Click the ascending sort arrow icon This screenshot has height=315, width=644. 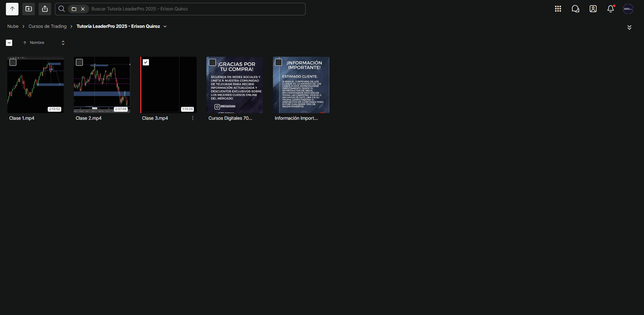coord(25,43)
